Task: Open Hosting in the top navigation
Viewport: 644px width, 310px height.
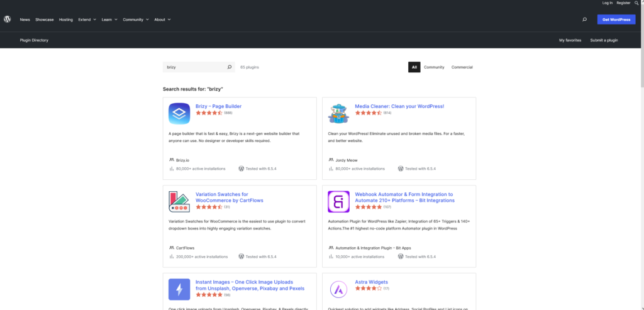Action: (x=65, y=19)
